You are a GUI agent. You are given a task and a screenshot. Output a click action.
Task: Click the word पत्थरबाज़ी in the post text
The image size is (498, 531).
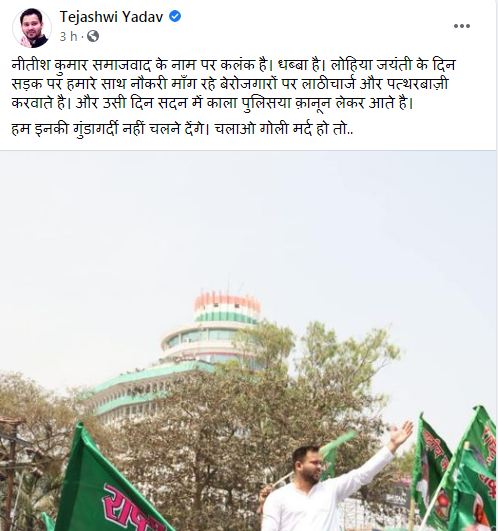[415, 84]
